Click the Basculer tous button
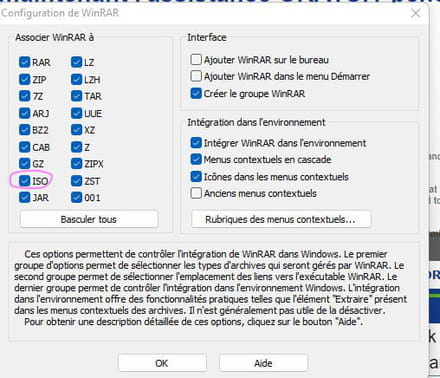 pos(89,219)
